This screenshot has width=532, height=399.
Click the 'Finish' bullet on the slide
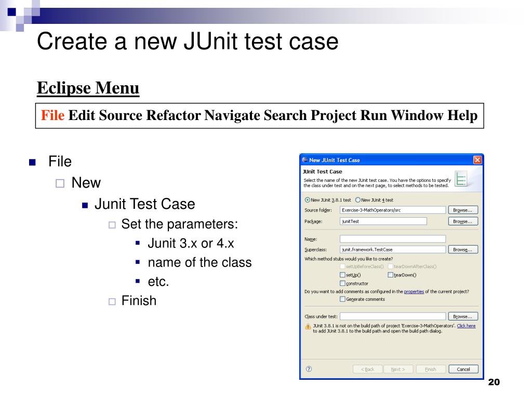click(x=139, y=301)
